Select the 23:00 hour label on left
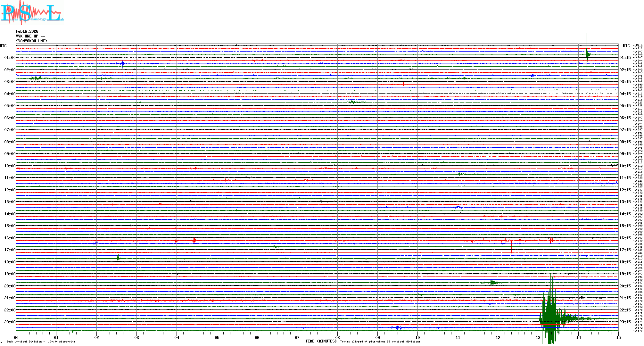Screen dimensions: 644x346 click(x=10, y=322)
